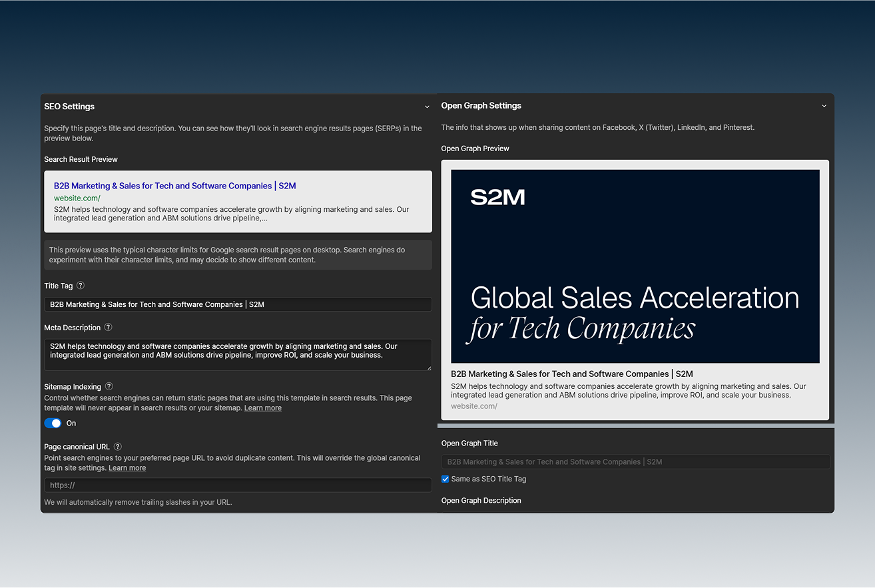Collapse the Open Graph Settings section
Screen dimensions: 875x588
tap(824, 106)
